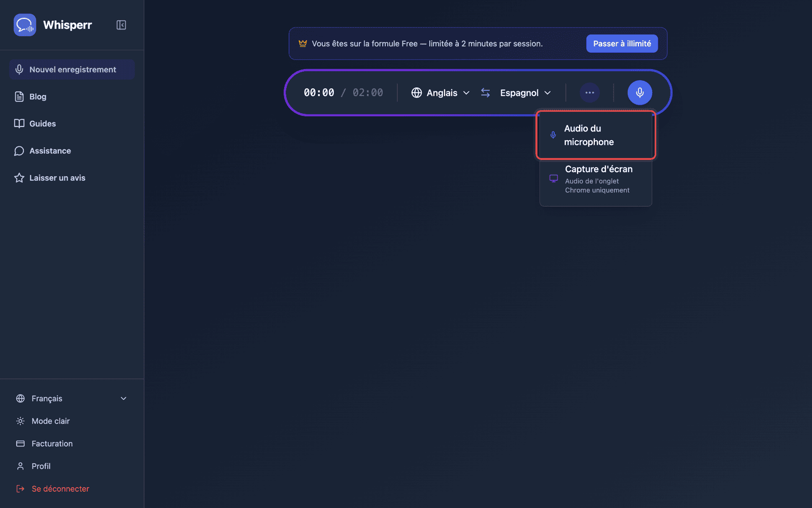Click the crown icon in upgrade banner

pyautogui.click(x=303, y=44)
